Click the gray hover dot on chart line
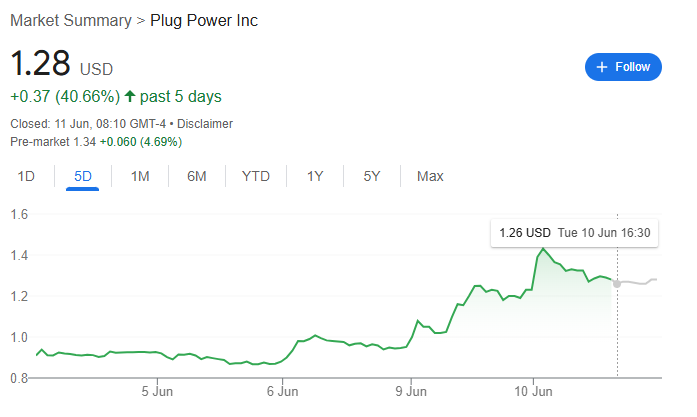This screenshot has width=697, height=417. [617, 283]
